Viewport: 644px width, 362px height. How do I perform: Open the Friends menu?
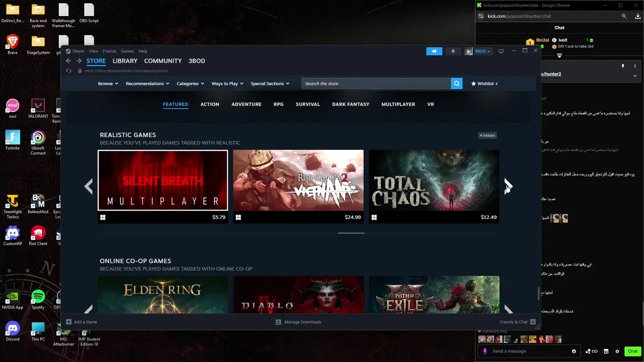pos(109,51)
